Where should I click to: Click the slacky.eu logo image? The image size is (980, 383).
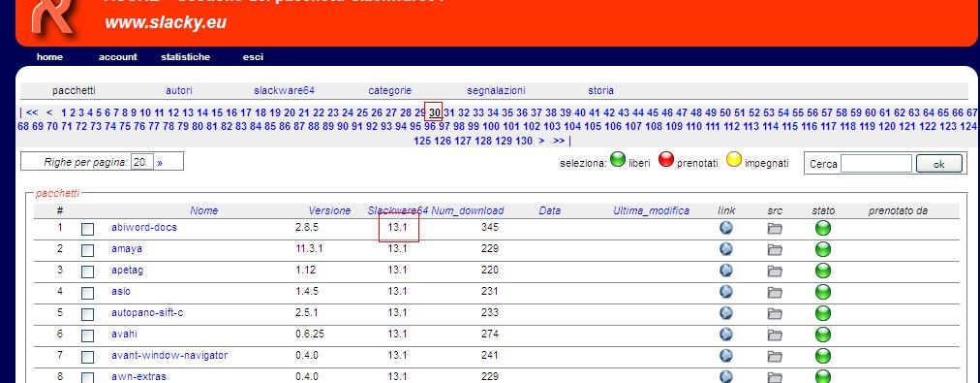55,18
